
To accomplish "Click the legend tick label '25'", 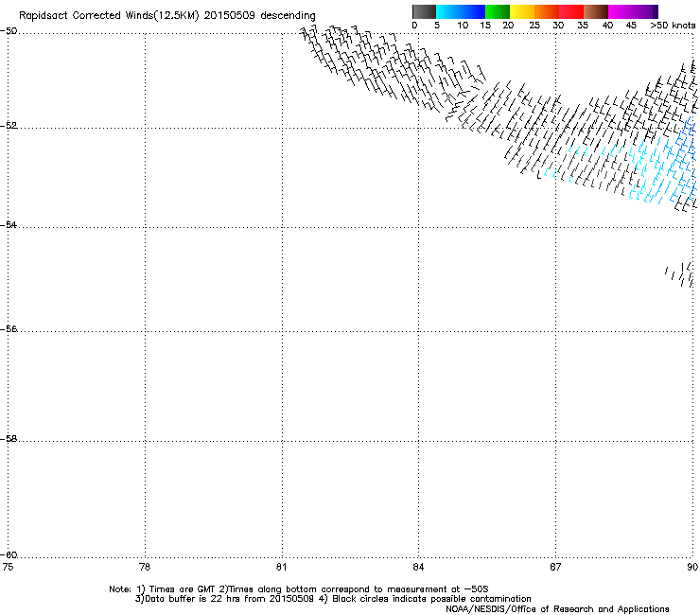I will tap(534, 26).
